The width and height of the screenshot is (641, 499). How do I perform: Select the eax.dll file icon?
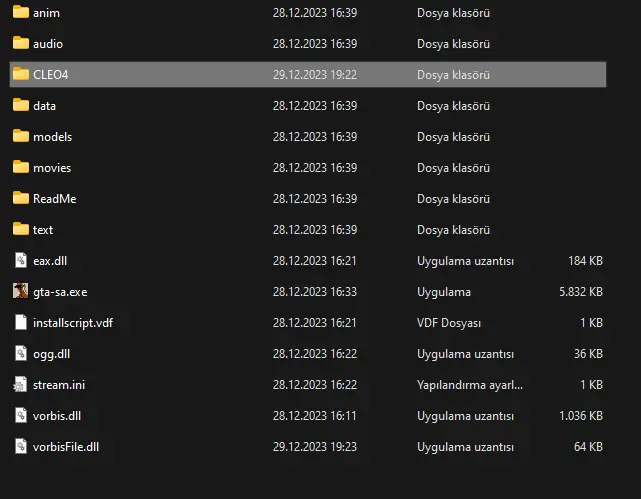(20, 260)
